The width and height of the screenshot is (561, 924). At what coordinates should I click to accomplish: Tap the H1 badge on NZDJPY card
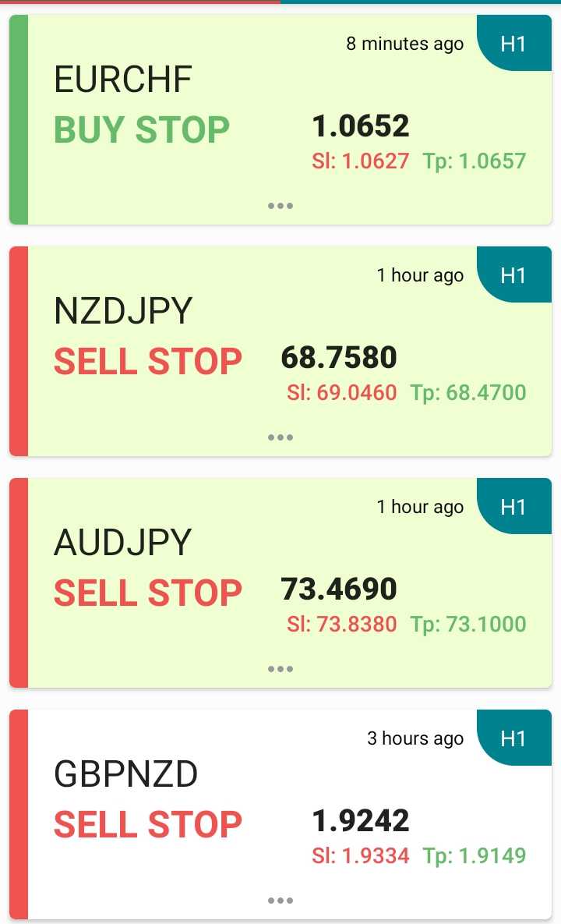click(x=514, y=274)
